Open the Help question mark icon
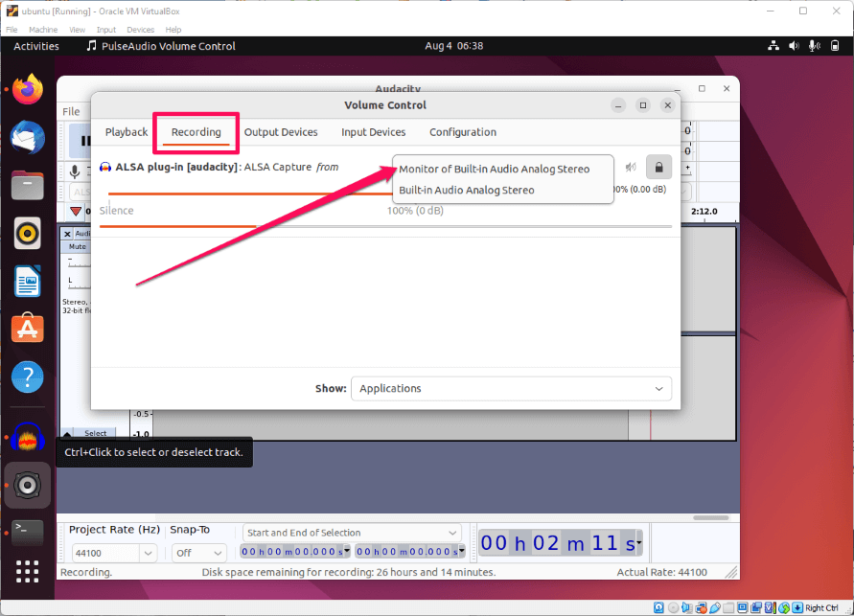854x616 pixels. pos(27,376)
